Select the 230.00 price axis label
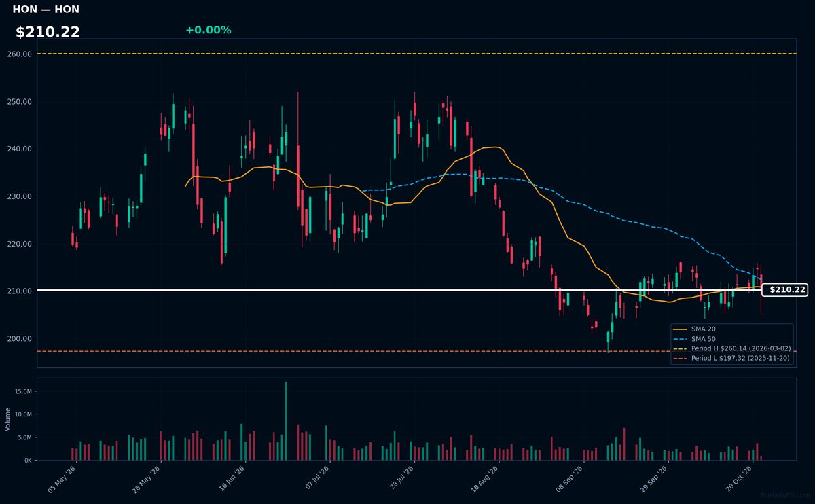This screenshot has height=504, width=815. coord(20,196)
